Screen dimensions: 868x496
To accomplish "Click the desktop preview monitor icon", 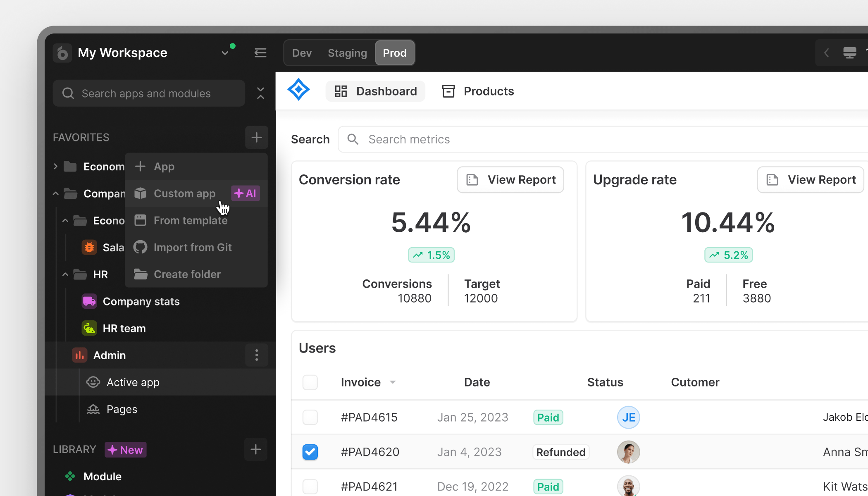I will click(849, 53).
